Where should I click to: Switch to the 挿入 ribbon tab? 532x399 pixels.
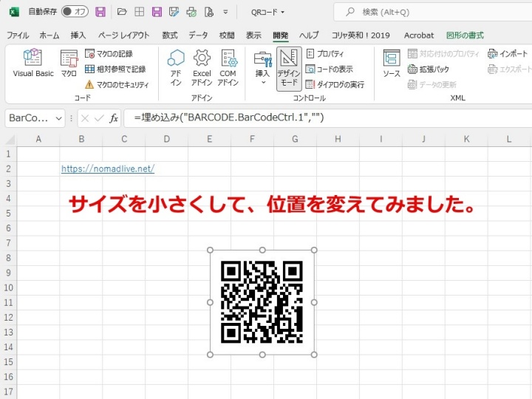(78, 35)
